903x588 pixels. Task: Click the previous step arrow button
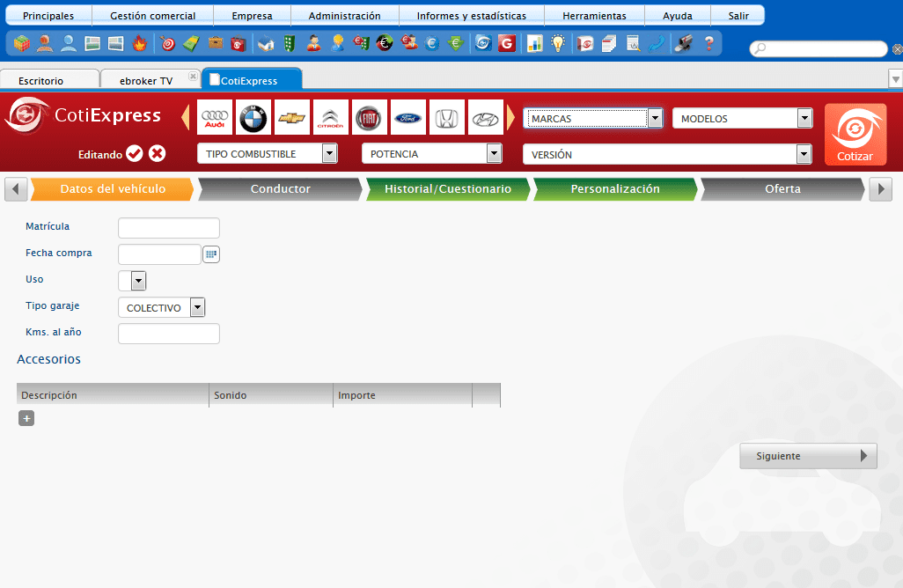[16, 189]
